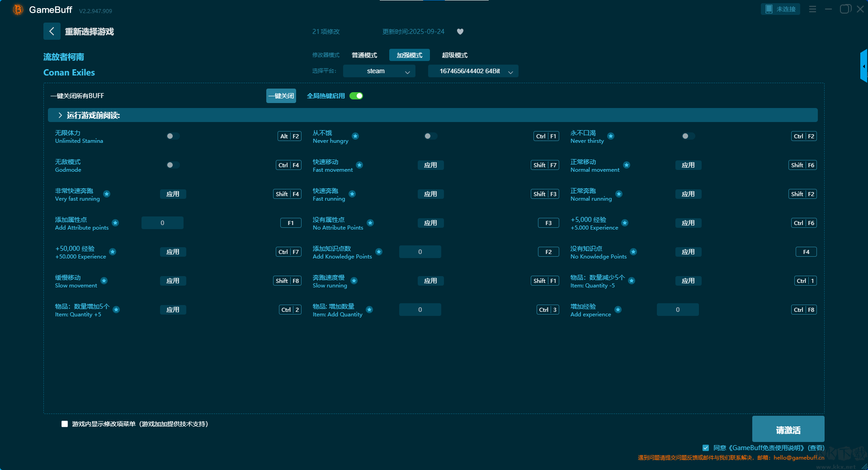Click the star icon beside Add experience
The width and height of the screenshot is (868, 470).
pos(618,310)
